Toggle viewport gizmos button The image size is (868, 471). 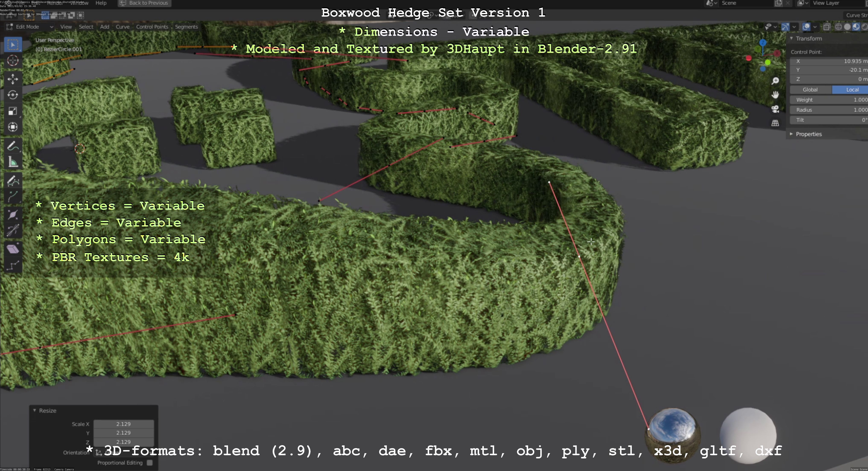(x=785, y=27)
